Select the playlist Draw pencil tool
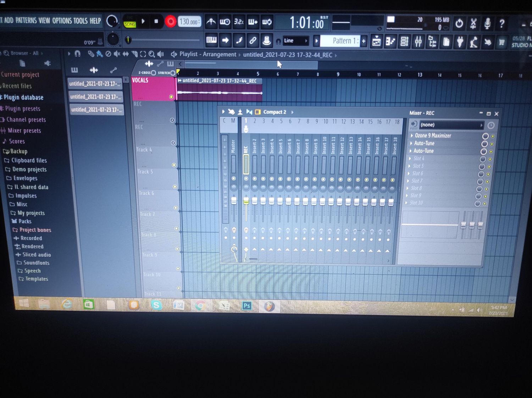532x398 pixels. pos(91,54)
